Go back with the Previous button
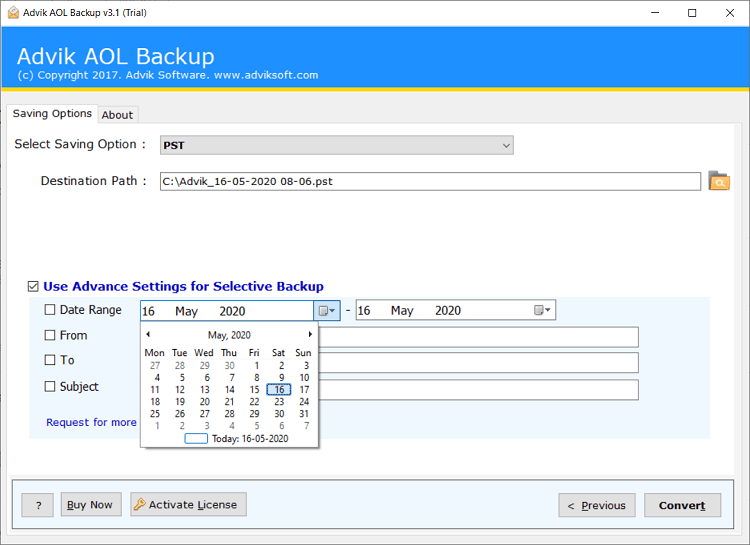Image resolution: width=750 pixels, height=545 pixels. [x=597, y=505]
